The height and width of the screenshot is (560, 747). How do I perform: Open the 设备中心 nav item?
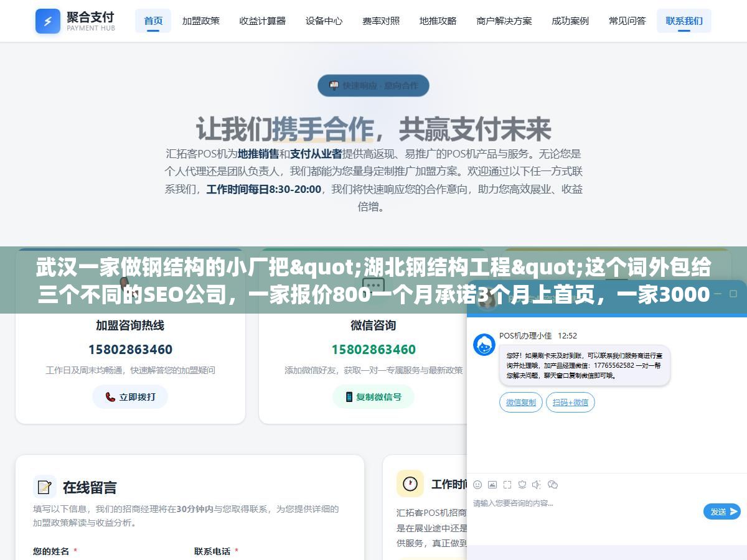pyautogui.click(x=324, y=21)
